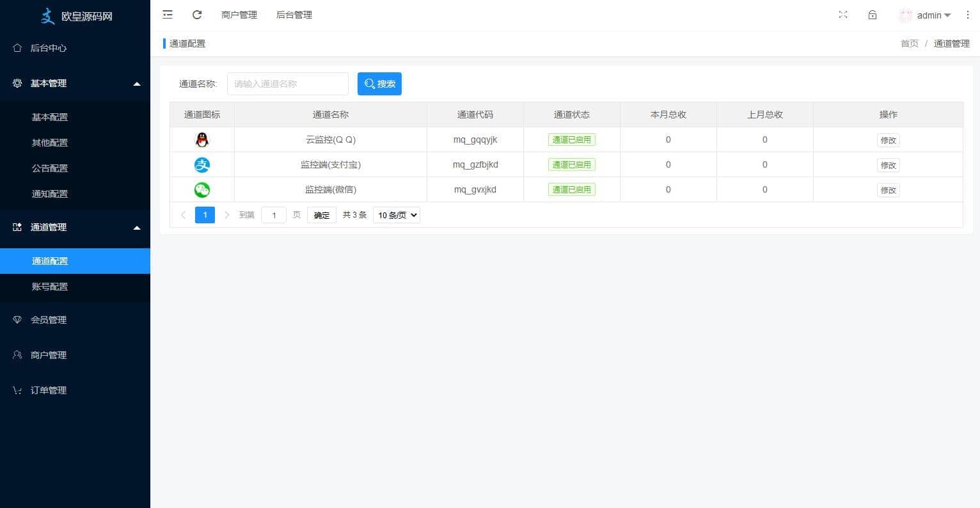This screenshot has width=980, height=508.
Task: Open the vertical three-dot more menu
Action: click(968, 15)
